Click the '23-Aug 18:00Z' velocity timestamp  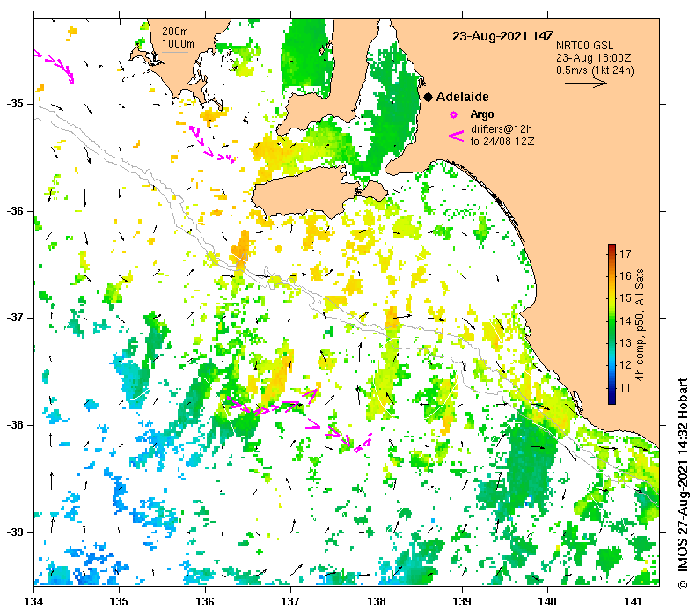[x=593, y=58]
